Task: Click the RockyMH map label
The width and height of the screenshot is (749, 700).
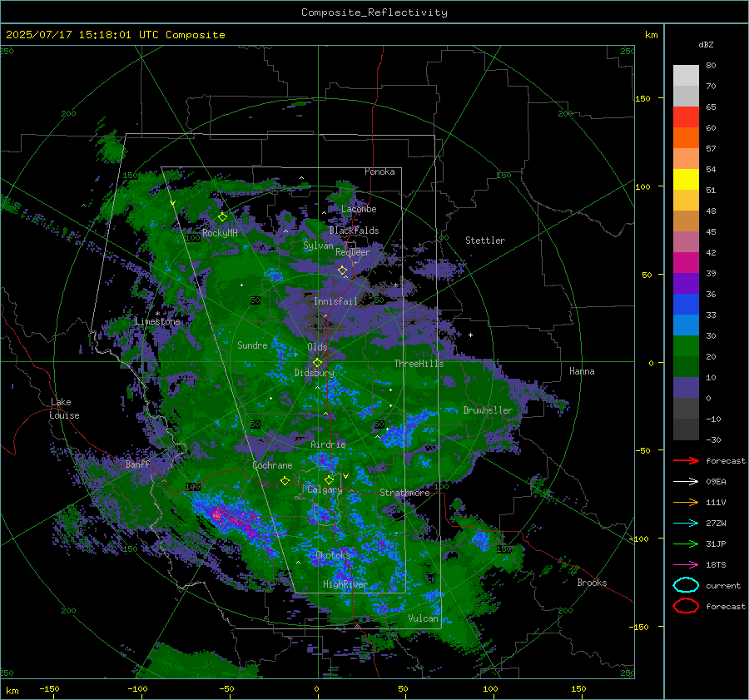Action: click(x=220, y=233)
